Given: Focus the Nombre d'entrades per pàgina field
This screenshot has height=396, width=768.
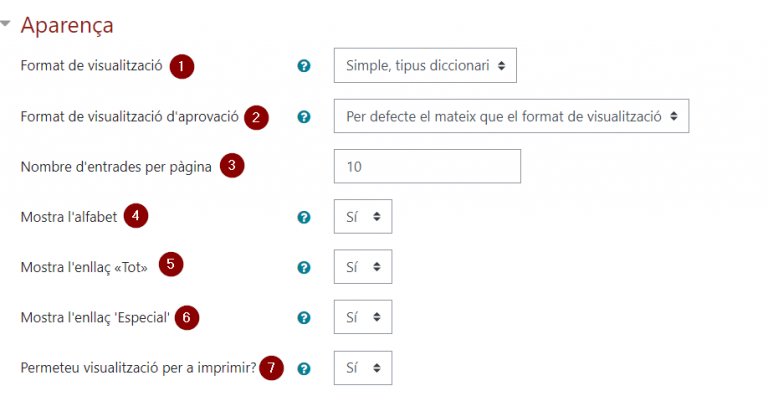Looking at the screenshot, I should coord(427,166).
